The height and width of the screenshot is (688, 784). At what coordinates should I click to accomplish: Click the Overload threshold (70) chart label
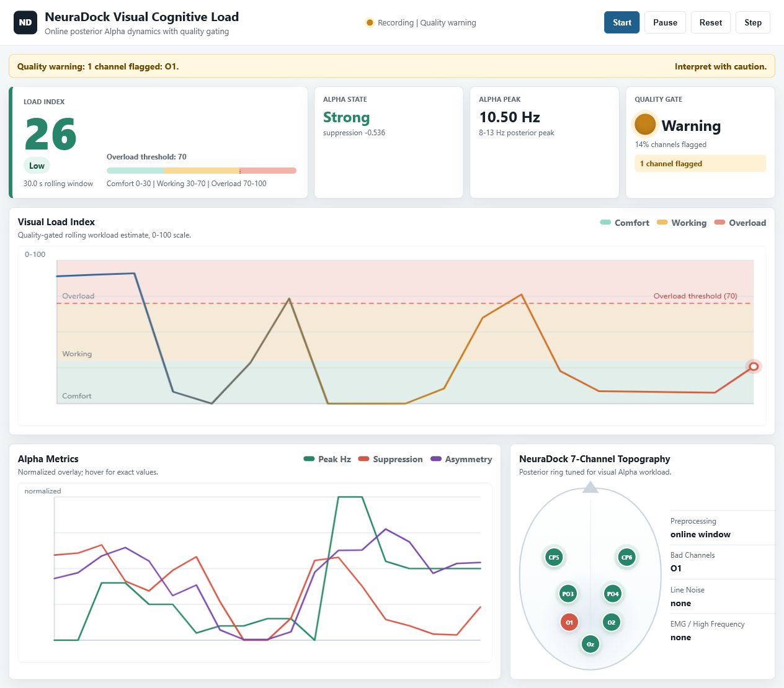695,296
